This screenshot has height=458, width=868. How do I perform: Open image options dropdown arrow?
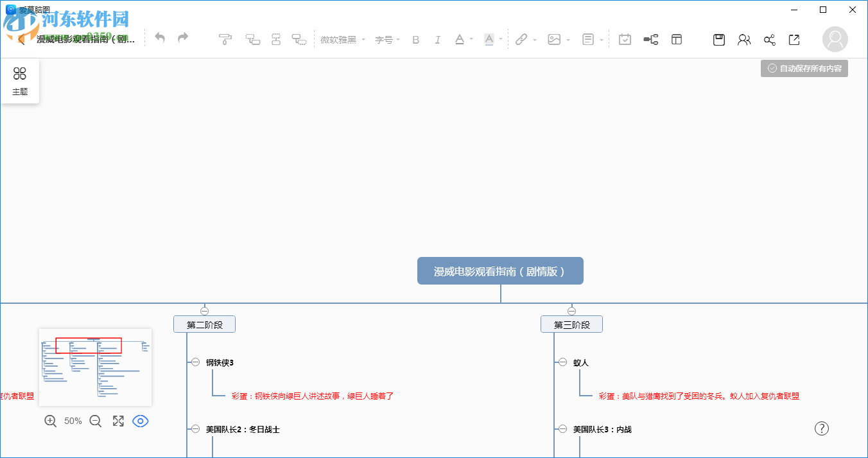pos(569,40)
